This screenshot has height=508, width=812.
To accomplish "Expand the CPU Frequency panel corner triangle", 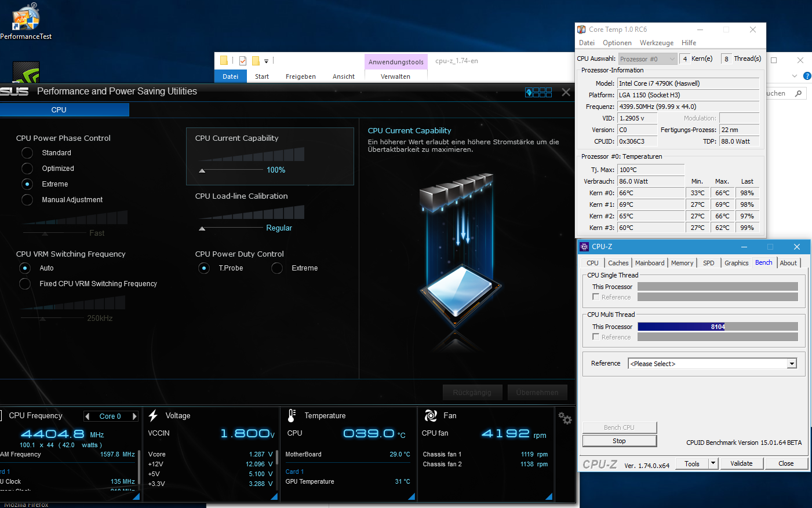I will pos(136,496).
